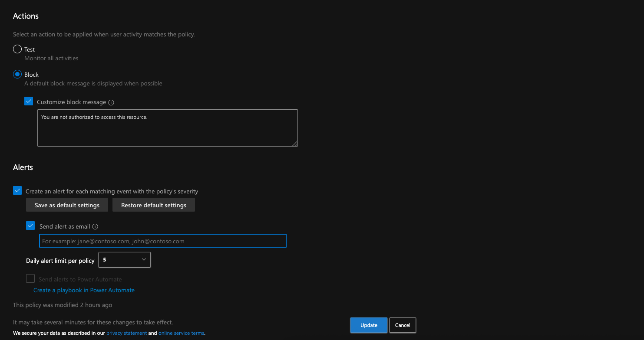Select the Test action radio button
This screenshot has width=644, height=340.
click(x=17, y=49)
